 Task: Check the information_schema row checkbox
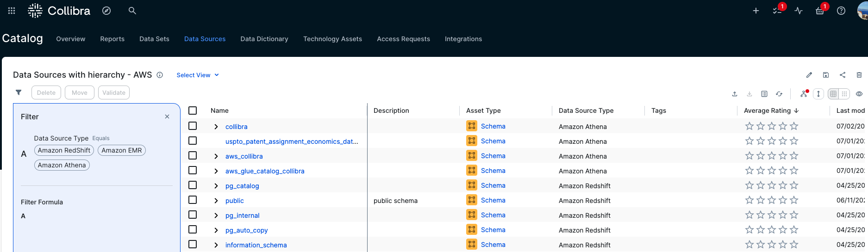tap(193, 245)
